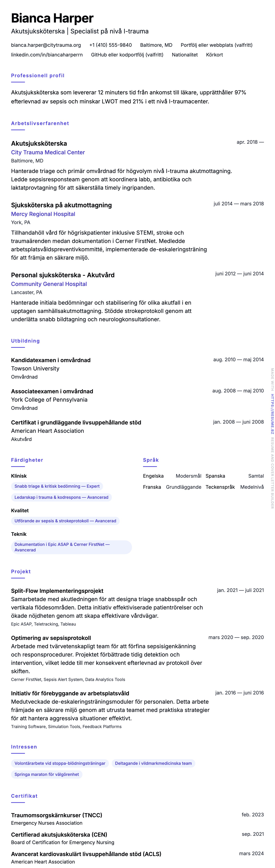Select the Split-Flow Implementeringsprojekt project title
275x868 pixels.
coord(57,591)
